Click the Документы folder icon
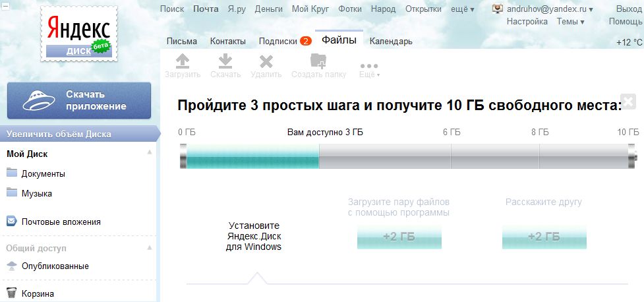This screenshot has height=302, width=644. (x=11, y=173)
